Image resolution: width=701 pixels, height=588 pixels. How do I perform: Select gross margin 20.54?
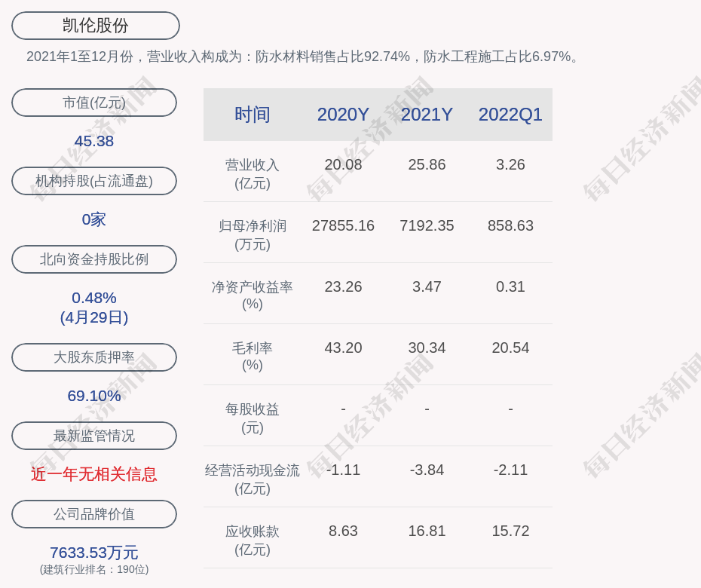tap(510, 348)
